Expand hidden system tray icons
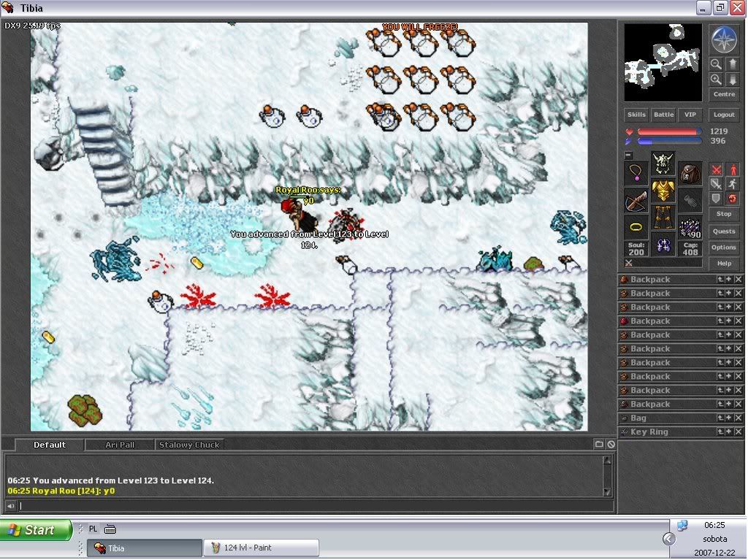The image size is (748, 560). 669,539
